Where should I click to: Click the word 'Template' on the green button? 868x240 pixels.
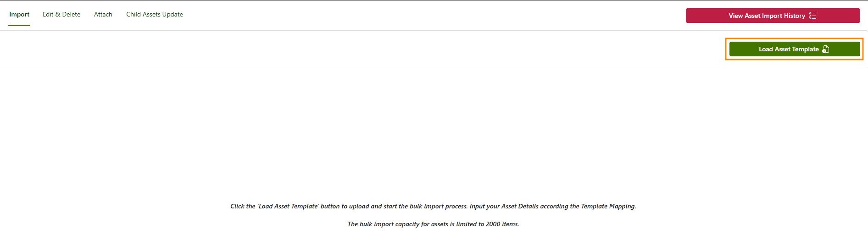pyautogui.click(x=805, y=49)
